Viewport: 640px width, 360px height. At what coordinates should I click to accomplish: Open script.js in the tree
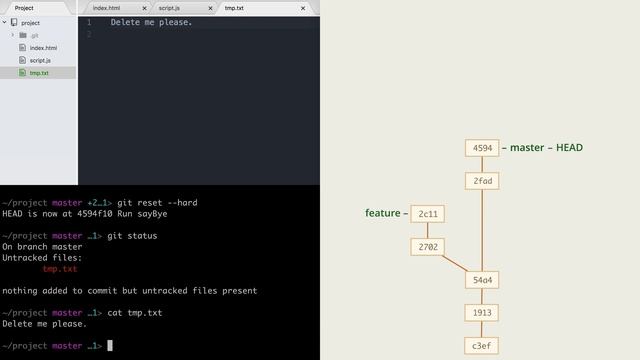40,60
